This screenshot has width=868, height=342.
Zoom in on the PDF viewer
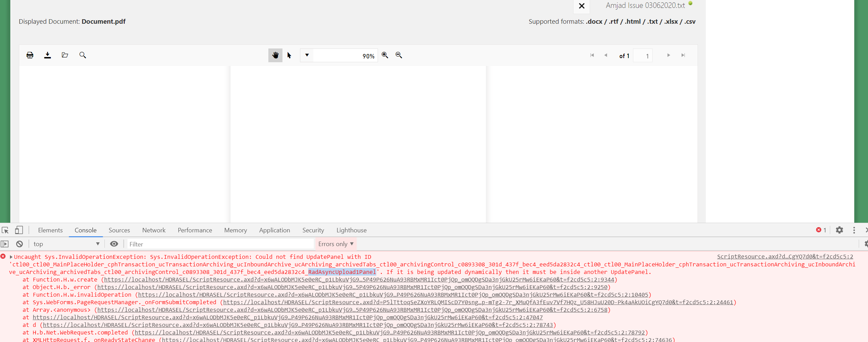(x=385, y=55)
